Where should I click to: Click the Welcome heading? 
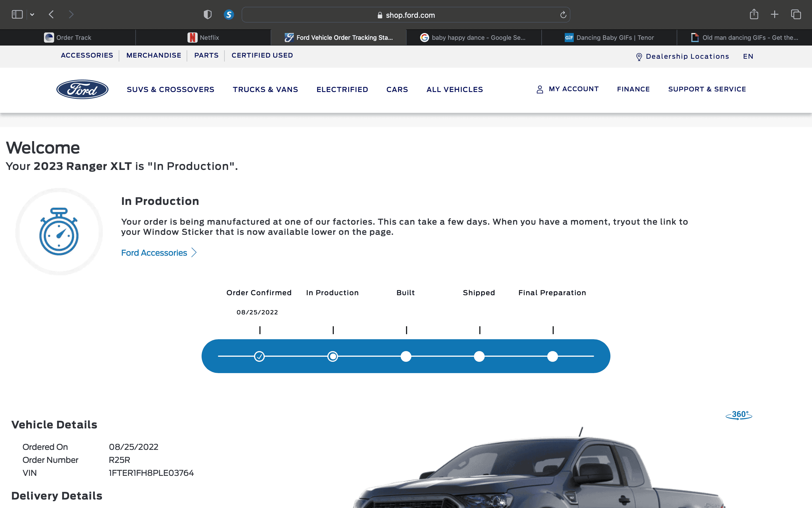pyautogui.click(x=43, y=148)
